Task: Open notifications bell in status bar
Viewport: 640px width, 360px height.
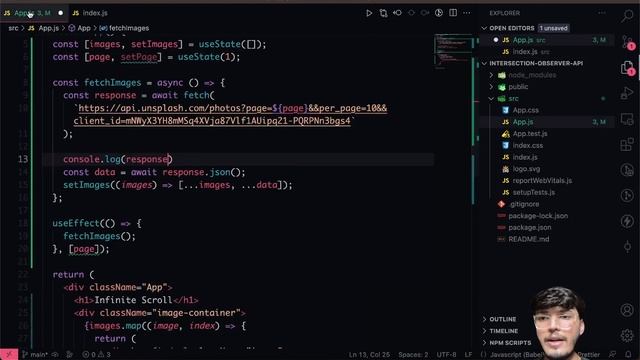Action: click(x=629, y=354)
